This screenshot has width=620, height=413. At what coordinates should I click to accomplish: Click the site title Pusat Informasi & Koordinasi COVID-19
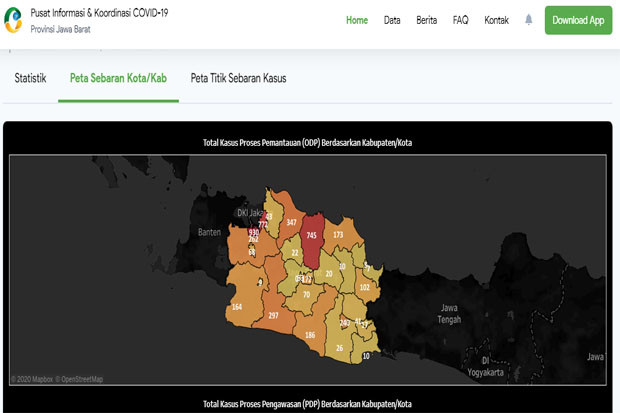(x=99, y=13)
